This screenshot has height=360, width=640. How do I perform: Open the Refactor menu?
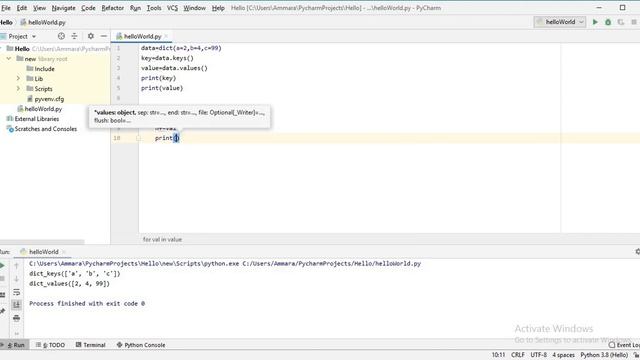pos(113,8)
